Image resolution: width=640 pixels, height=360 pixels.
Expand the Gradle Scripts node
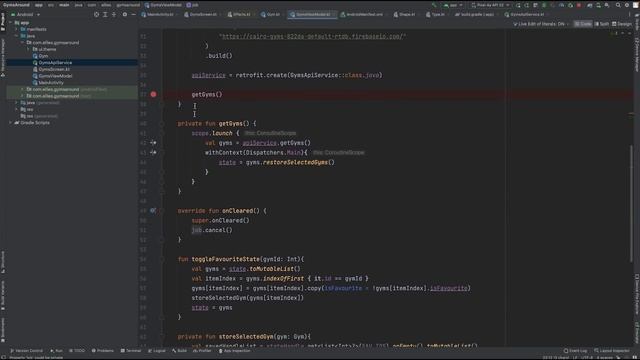(x=11, y=123)
